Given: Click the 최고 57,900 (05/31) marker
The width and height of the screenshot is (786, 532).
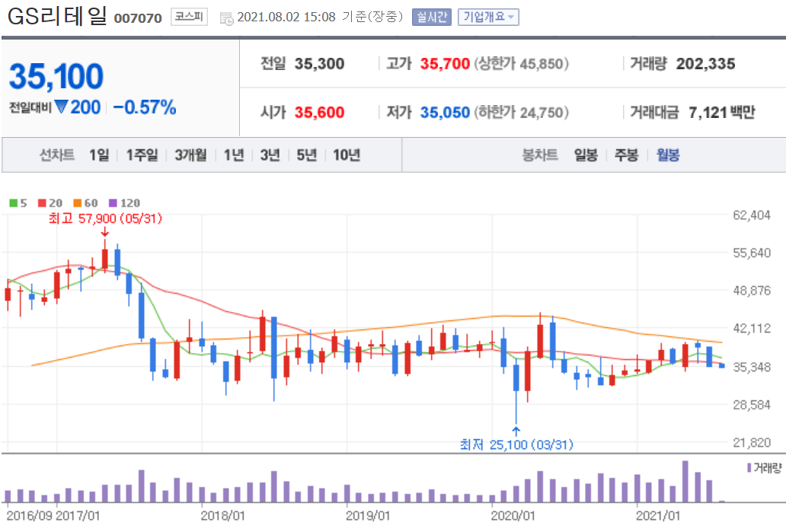Looking at the screenshot, I should pos(105,218).
